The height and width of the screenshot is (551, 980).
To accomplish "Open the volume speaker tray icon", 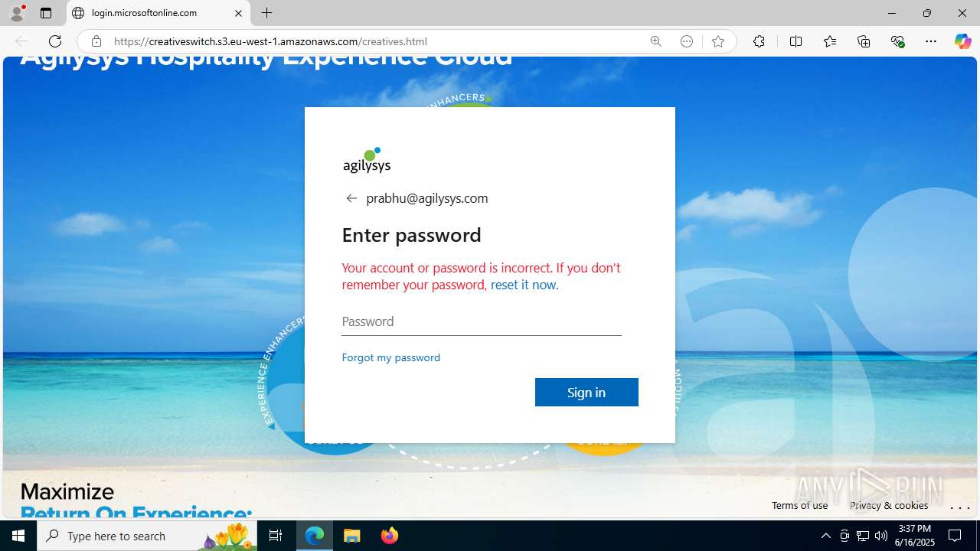I will 881,536.
